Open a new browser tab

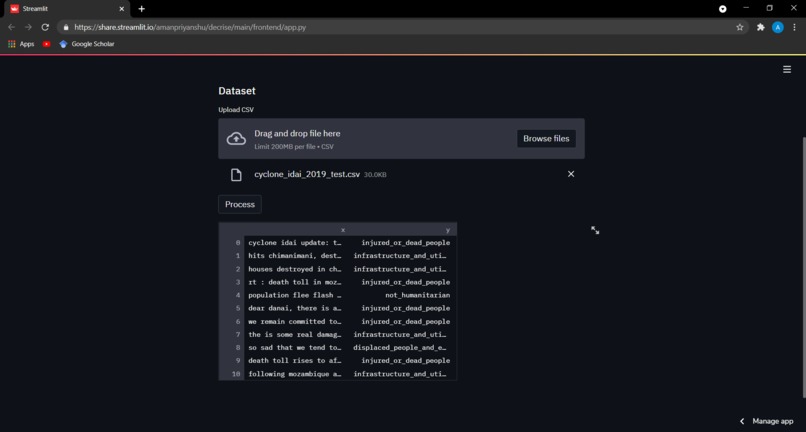pos(141,9)
